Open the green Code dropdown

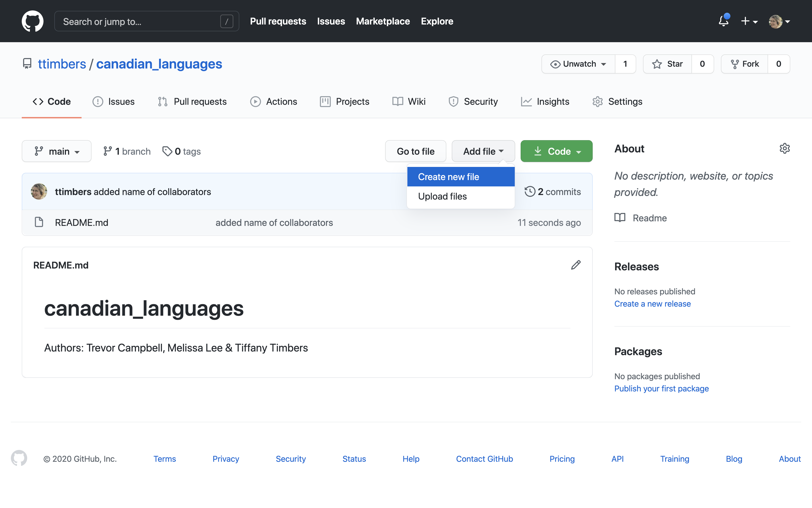(556, 151)
